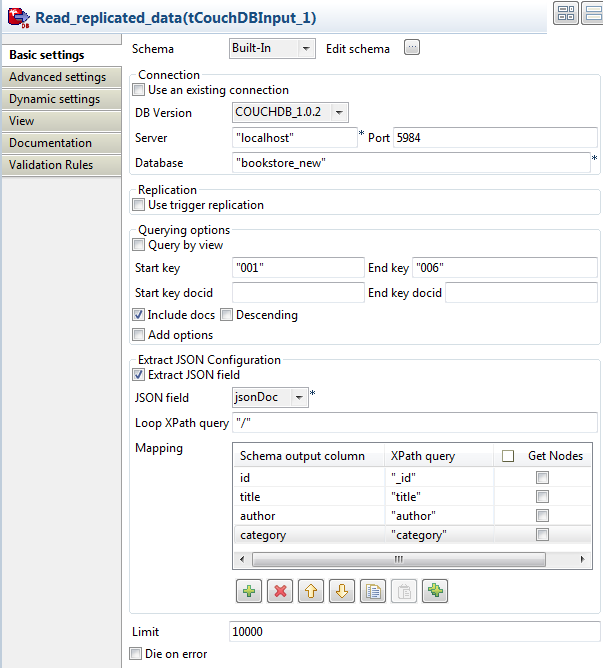This screenshot has width=603, height=668.
Task: Click the double-plus icon in mapping toolbar
Action: [434, 591]
